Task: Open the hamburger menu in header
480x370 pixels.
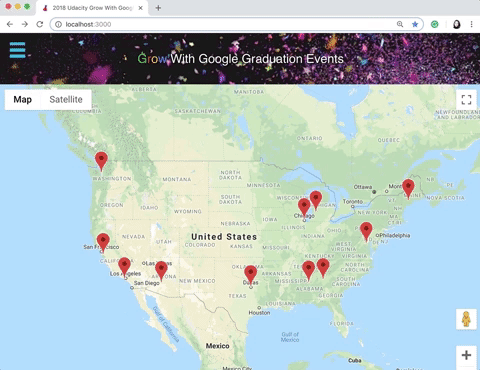Action: coord(17,50)
